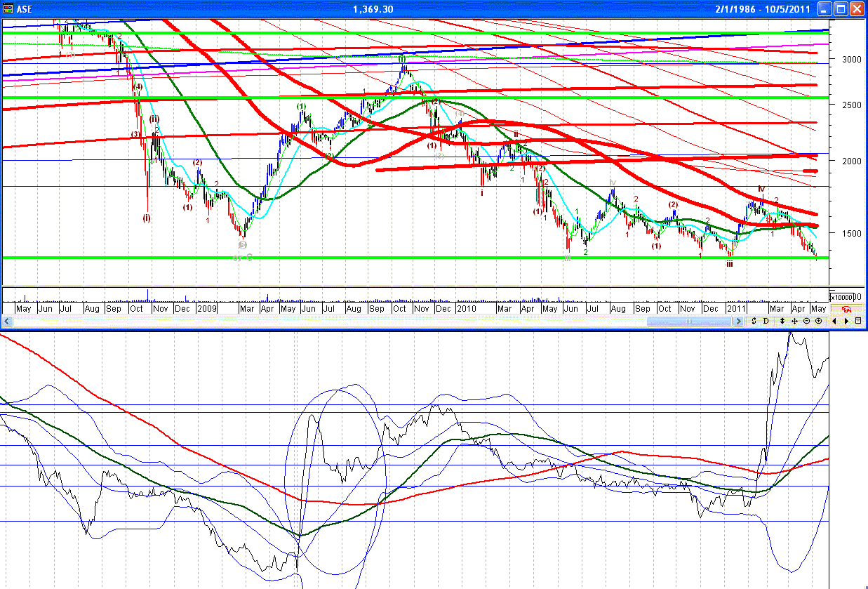
Task: Click the horizontal scrollbar thumb
Action: 689,321
